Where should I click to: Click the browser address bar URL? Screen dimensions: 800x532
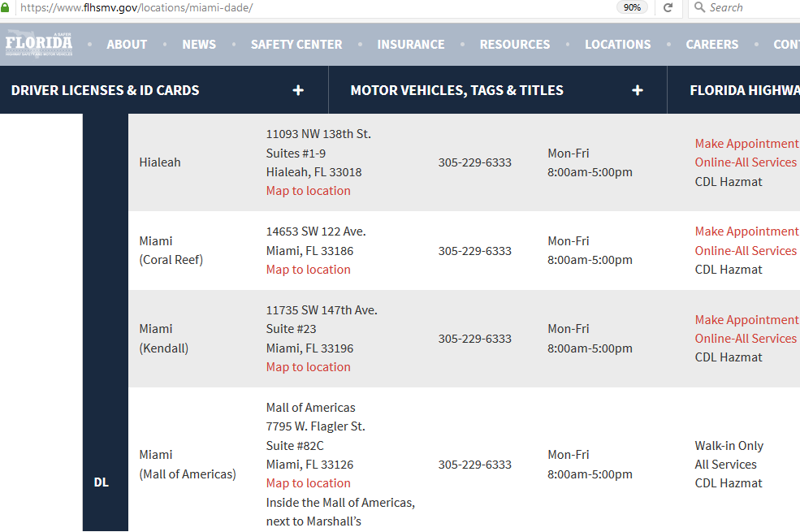pyautogui.click(x=244, y=7)
